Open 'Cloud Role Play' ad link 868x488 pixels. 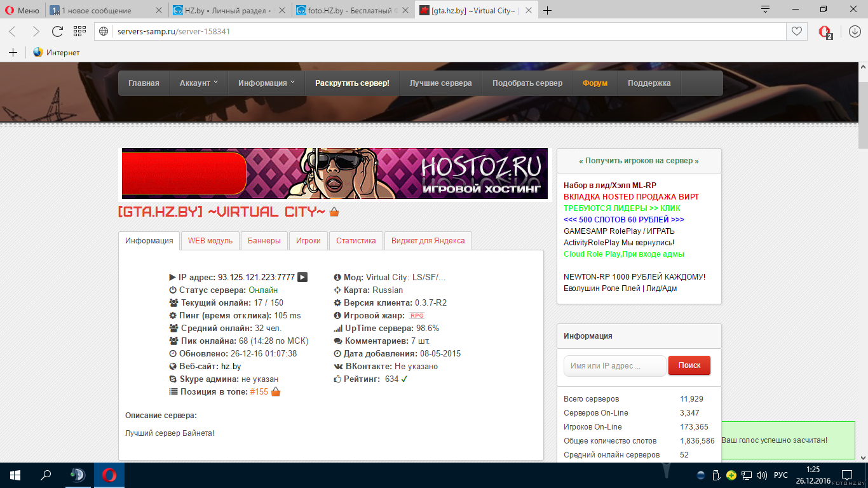(x=624, y=254)
